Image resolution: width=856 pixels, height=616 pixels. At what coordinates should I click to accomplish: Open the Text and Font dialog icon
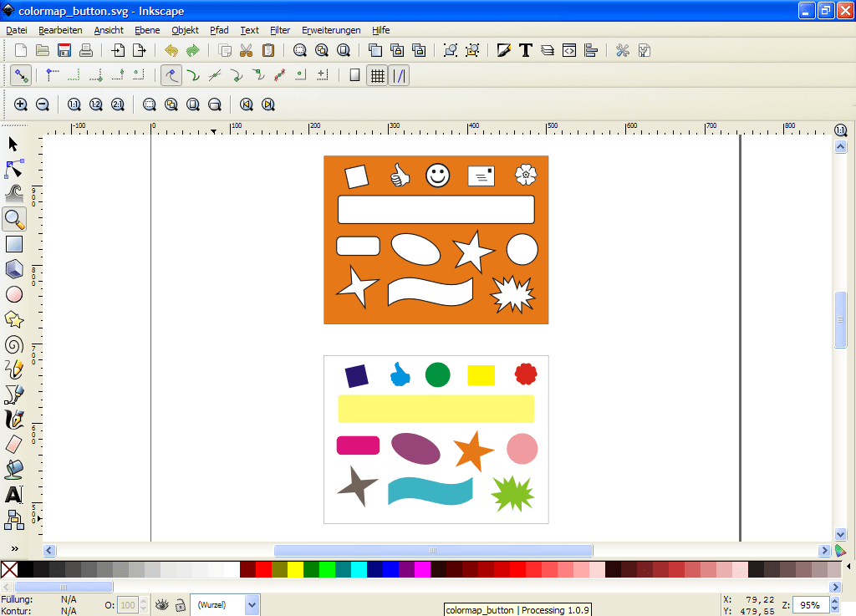(526, 51)
